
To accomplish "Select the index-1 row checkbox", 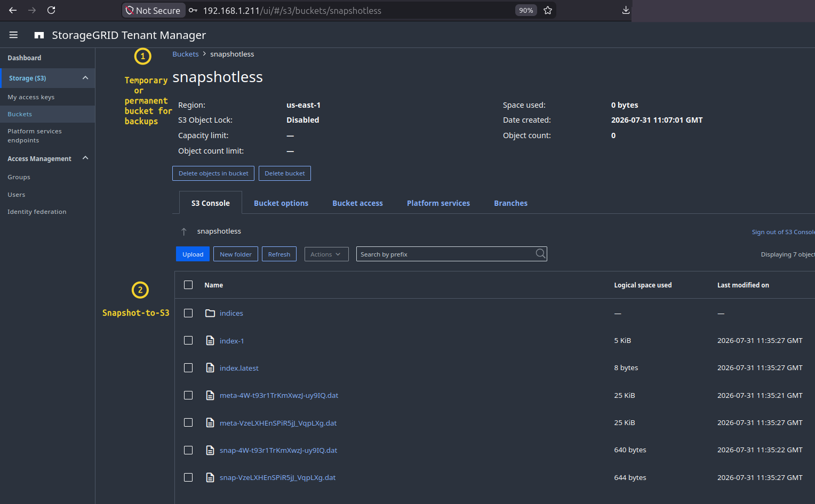I will point(188,340).
